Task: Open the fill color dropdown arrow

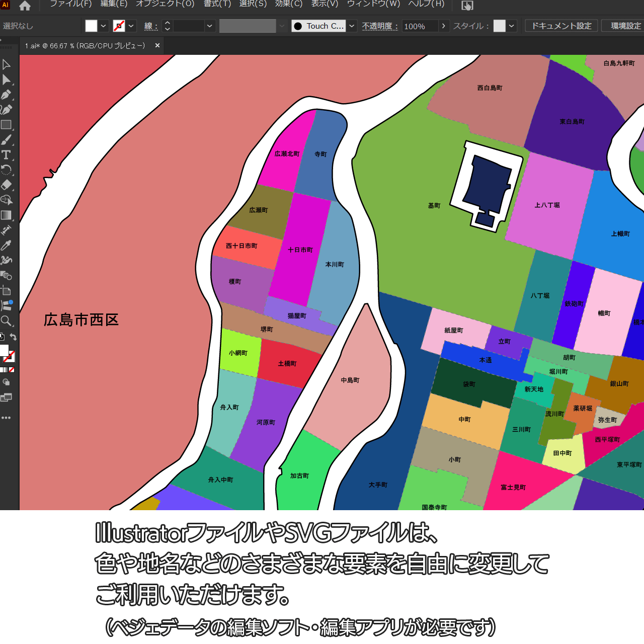Action: (103, 26)
